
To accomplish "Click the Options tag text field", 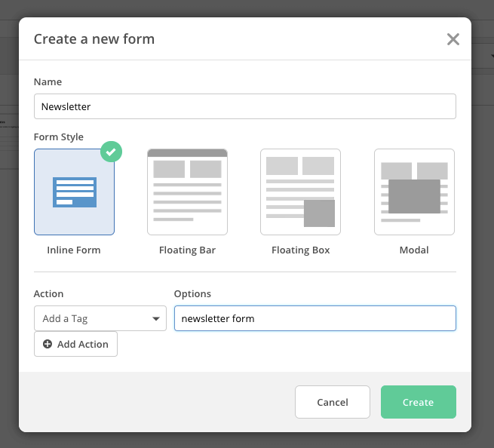I will coord(315,318).
